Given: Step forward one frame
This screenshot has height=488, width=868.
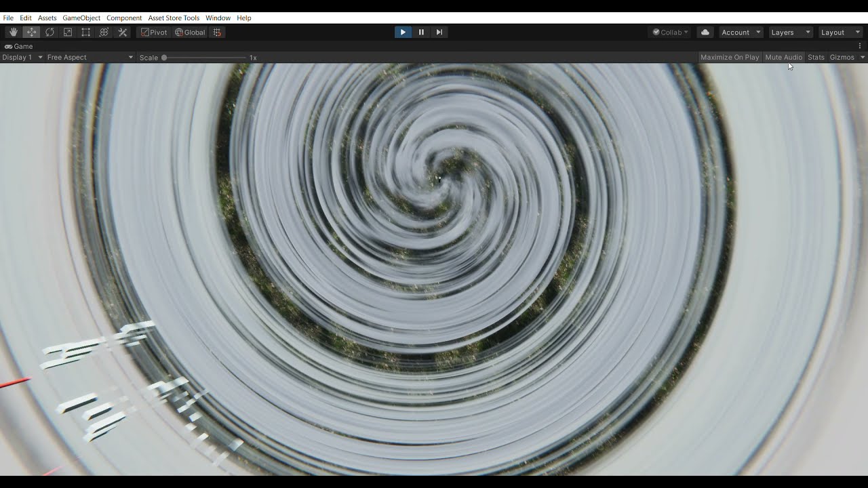Looking at the screenshot, I should (x=439, y=32).
